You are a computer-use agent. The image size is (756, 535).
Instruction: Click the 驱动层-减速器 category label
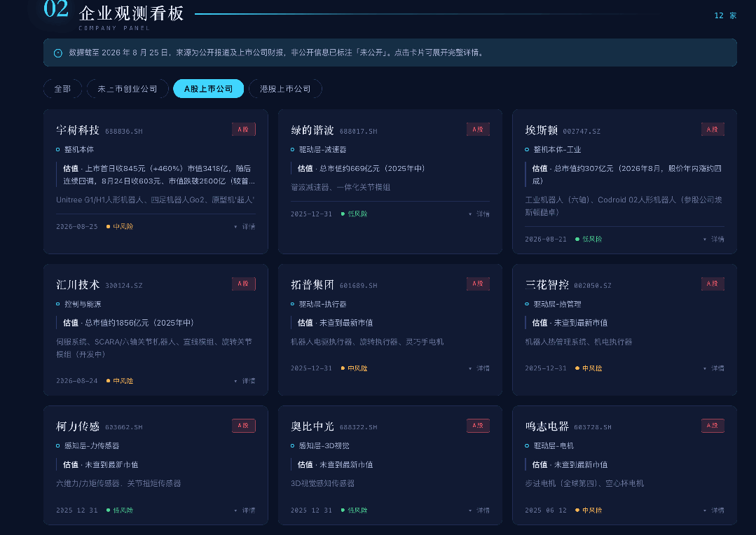tap(322, 149)
